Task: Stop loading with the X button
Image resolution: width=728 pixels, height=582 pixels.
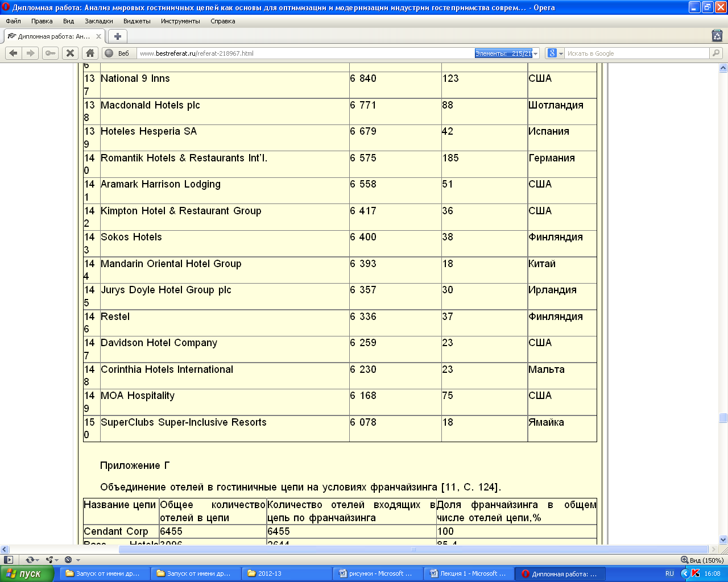Action: coord(70,53)
